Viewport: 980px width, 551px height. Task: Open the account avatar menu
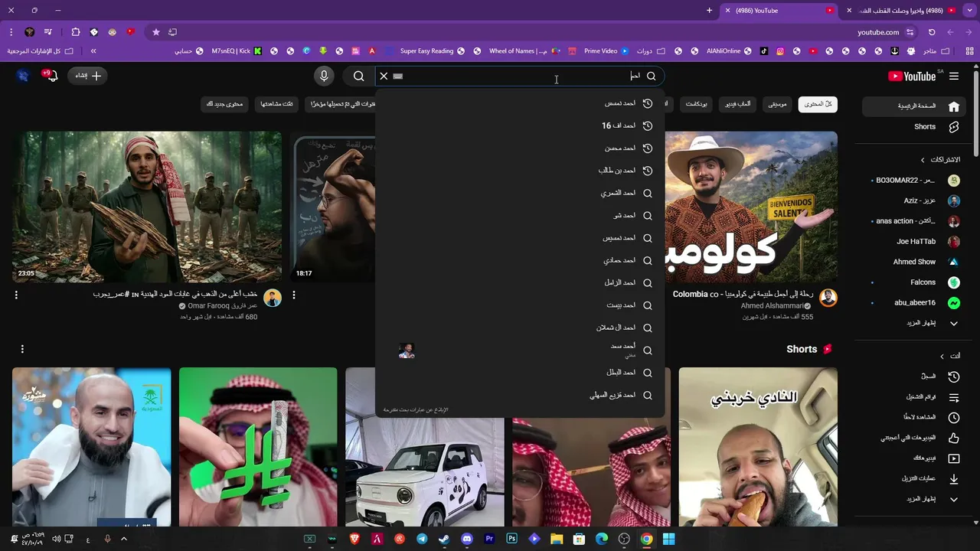coord(22,76)
